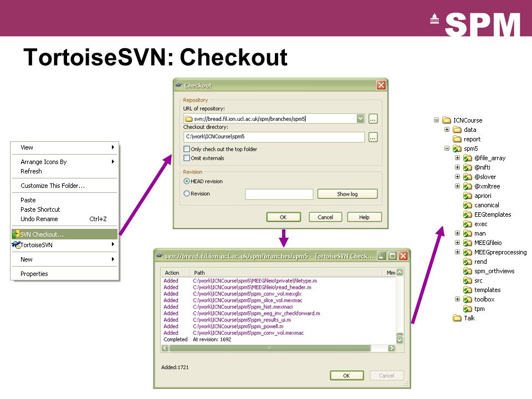Open the New submenu

64,259
